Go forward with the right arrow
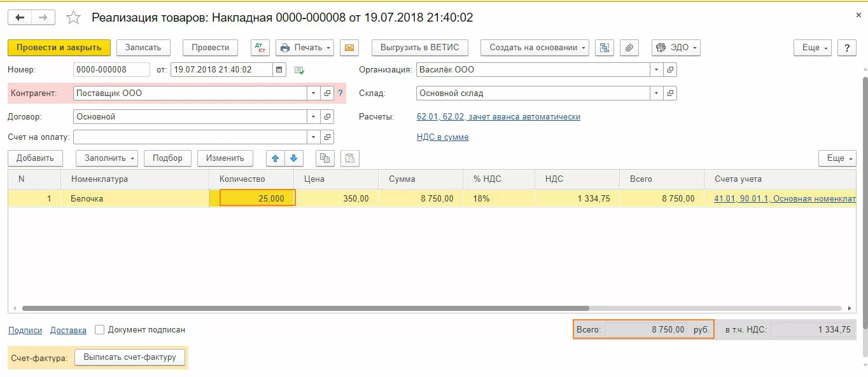 tap(43, 17)
